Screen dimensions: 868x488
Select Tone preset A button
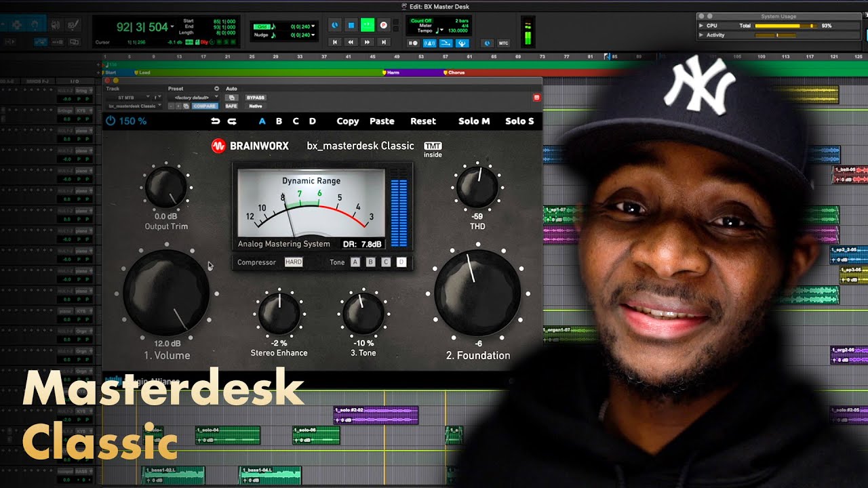point(355,262)
